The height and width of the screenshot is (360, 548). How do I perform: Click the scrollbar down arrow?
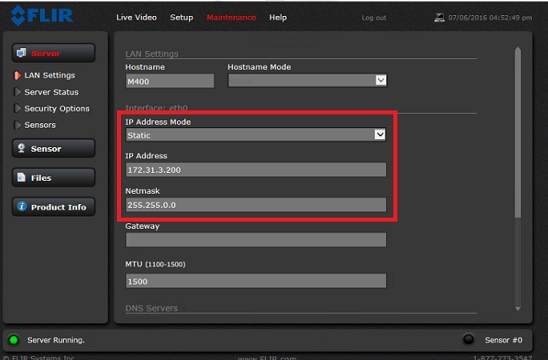(x=518, y=309)
